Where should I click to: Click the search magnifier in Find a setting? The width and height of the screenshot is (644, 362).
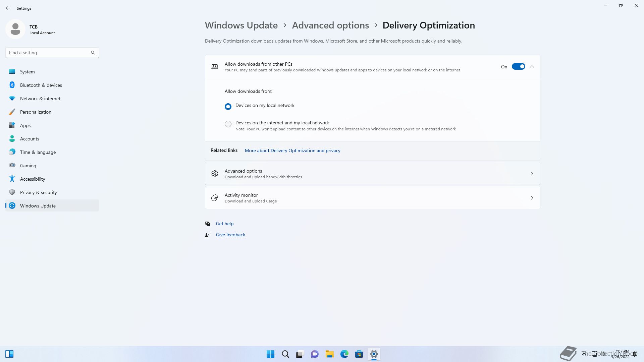93,53
